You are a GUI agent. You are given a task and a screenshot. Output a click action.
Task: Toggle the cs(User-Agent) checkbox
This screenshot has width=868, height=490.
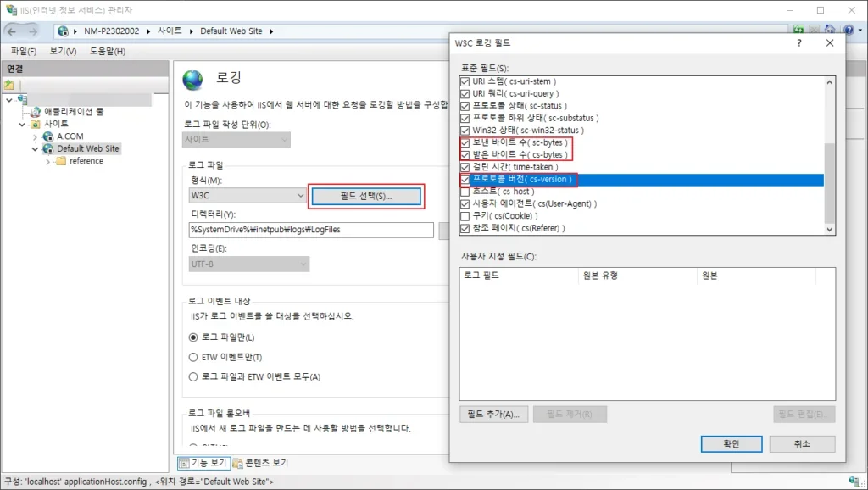pyautogui.click(x=465, y=203)
